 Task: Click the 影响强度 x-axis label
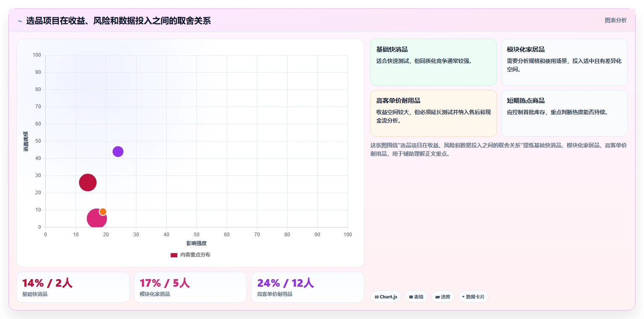pos(196,243)
